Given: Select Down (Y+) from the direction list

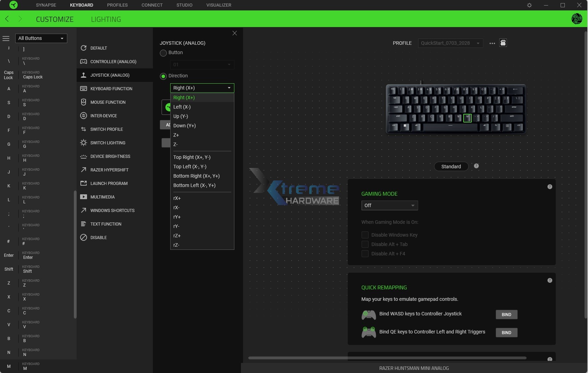Looking at the screenshot, I should [184, 126].
